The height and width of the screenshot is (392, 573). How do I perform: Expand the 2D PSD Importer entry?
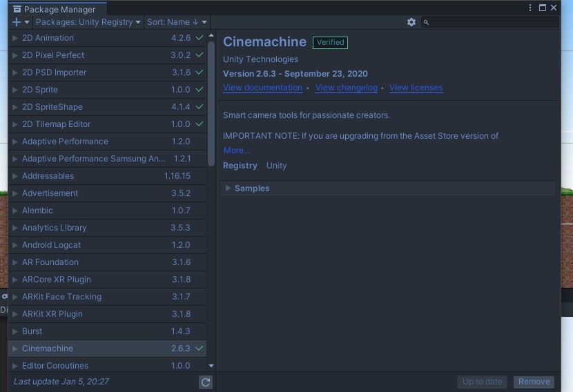(15, 72)
